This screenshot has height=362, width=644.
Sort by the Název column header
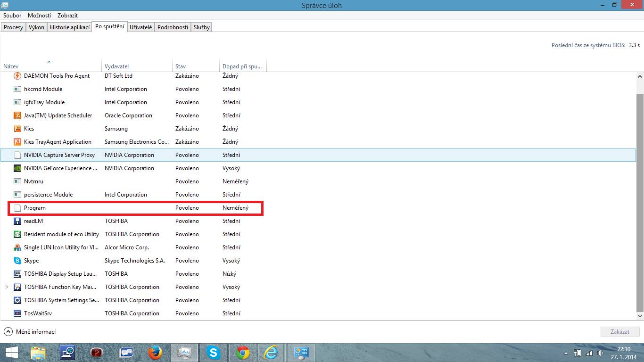click(50, 66)
